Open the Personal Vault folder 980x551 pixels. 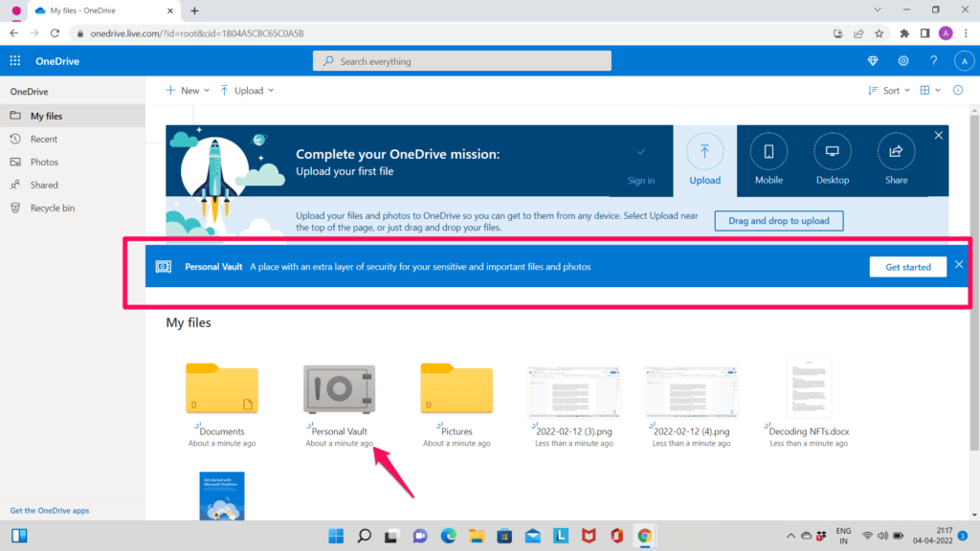point(339,389)
